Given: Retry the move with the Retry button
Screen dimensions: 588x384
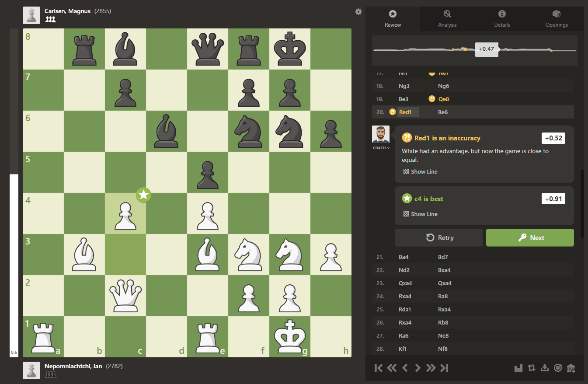Looking at the screenshot, I should click(x=438, y=237).
